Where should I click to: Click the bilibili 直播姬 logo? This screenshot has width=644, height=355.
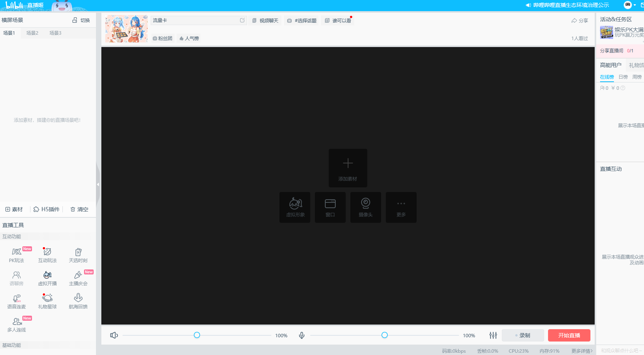(x=25, y=5)
